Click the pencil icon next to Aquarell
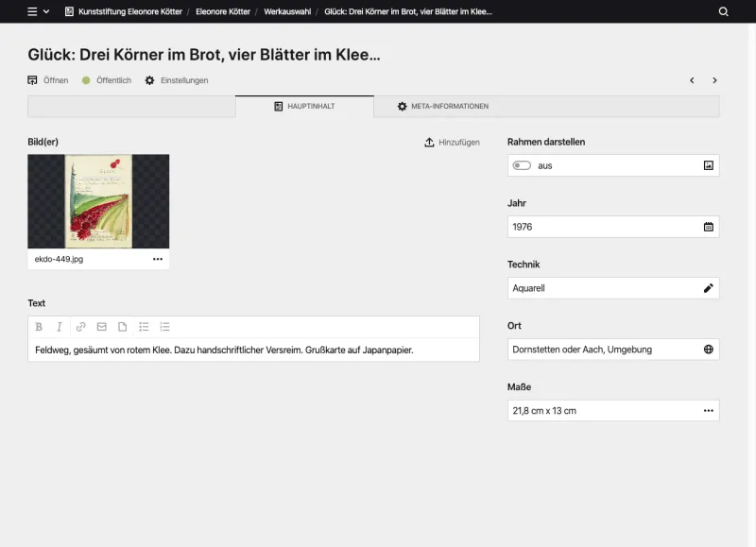756x547 pixels. [708, 287]
